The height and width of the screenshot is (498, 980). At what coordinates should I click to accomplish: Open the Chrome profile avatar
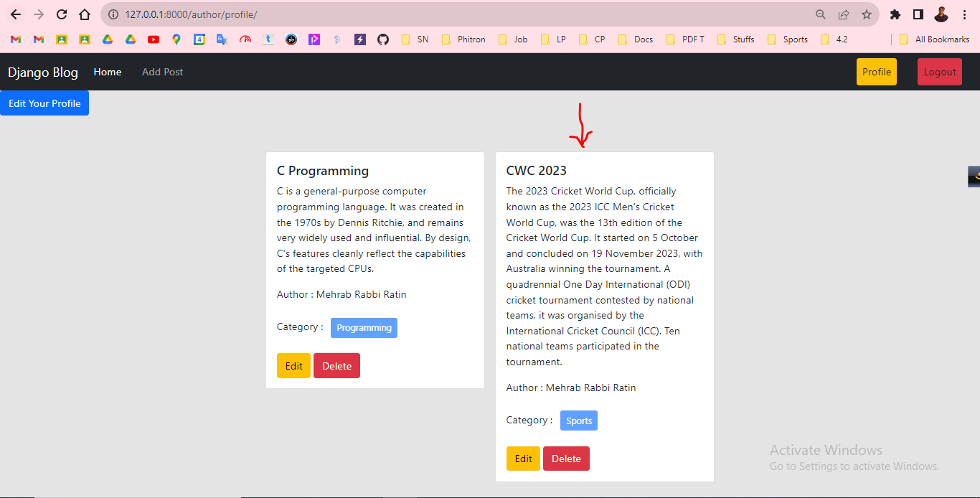[x=941, y=14]
